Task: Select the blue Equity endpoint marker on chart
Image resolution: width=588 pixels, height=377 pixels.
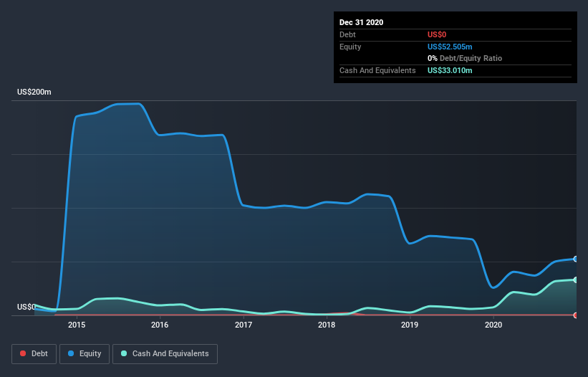Action: tap(576, 259)
